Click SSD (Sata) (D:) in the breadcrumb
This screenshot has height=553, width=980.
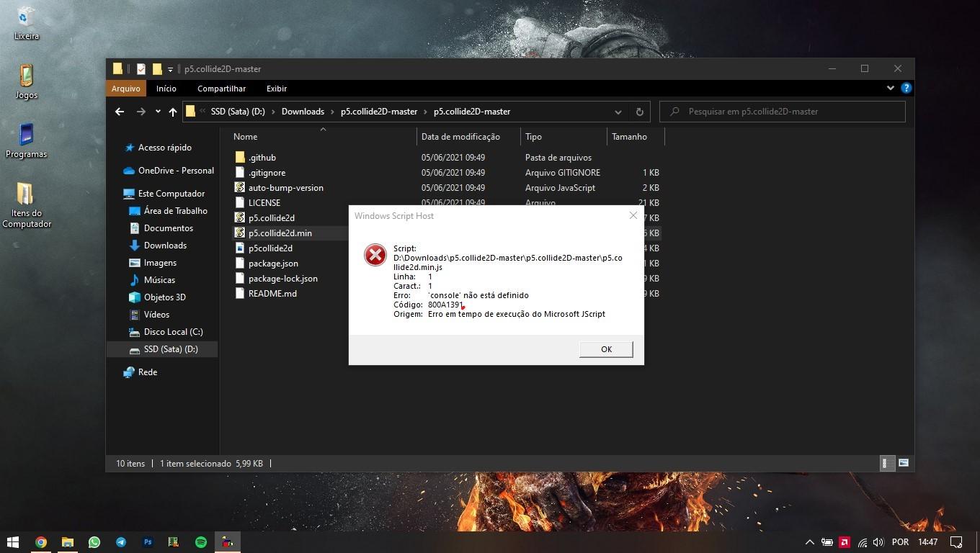(x=238, y=112)
